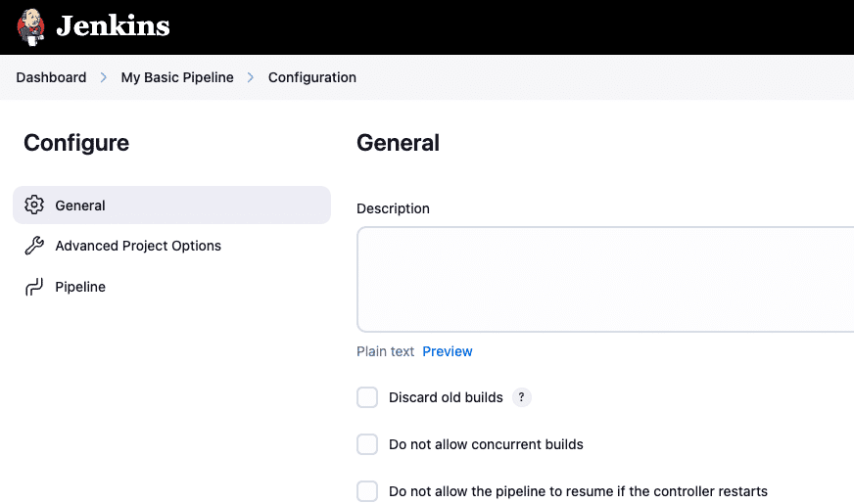Click the Configure heading

76,143
